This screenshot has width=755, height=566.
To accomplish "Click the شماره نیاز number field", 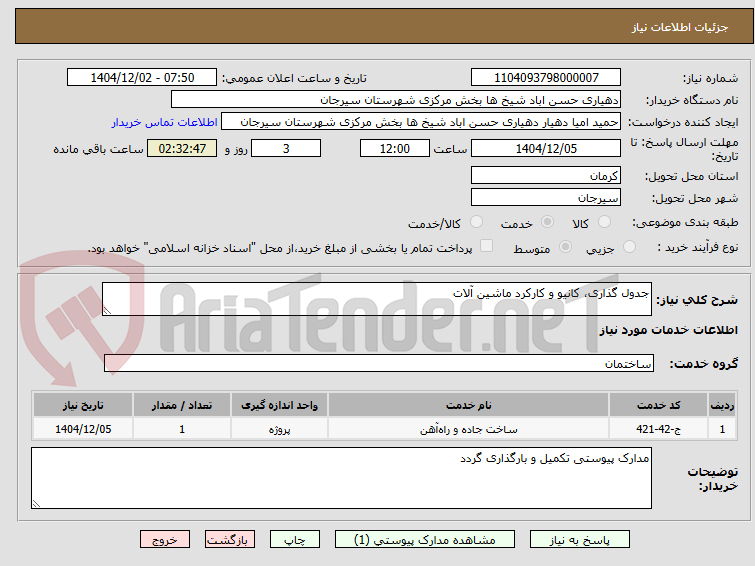I will click(x=546, y=78).
